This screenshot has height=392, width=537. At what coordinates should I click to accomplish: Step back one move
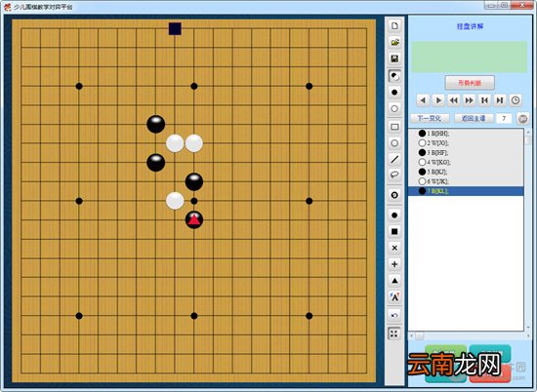(423, 100)
